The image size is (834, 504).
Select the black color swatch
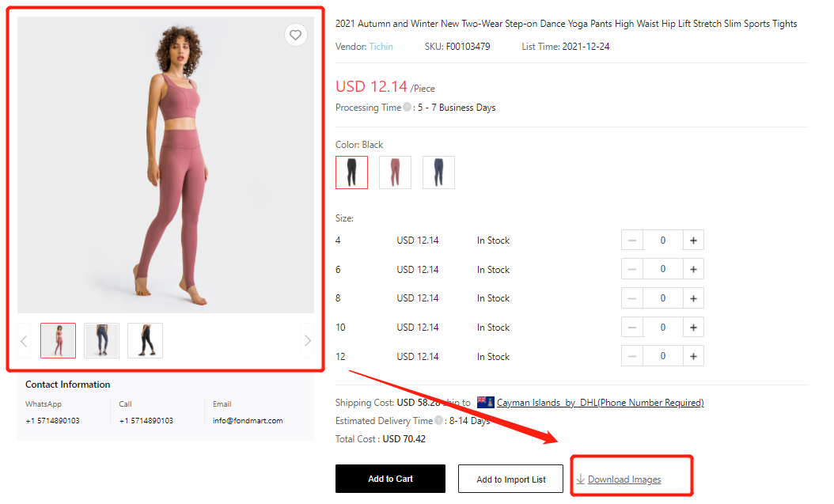[x=351, y=172]
